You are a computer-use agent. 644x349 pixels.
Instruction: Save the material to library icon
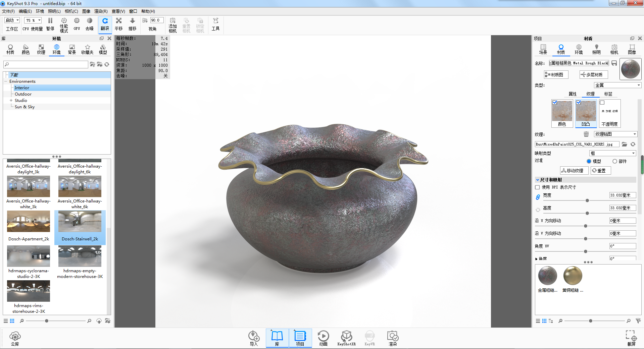(614, 63)
